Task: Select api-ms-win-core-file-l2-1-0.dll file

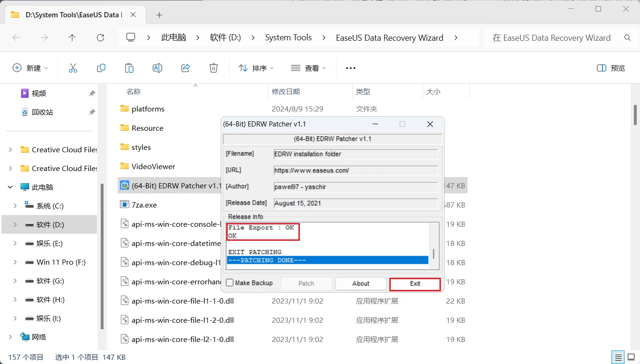Action: pyautogui.click(x=182, y=339)
